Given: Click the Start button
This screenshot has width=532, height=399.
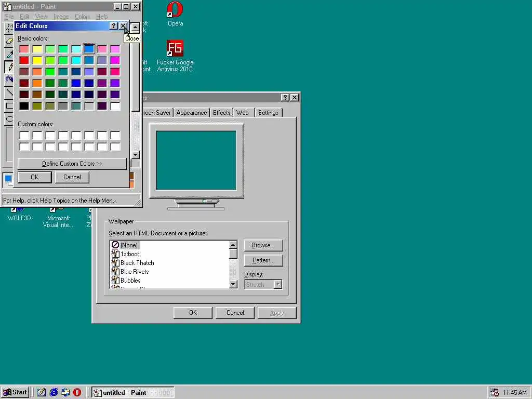Looking at the screenshot, I should [15, 393].
